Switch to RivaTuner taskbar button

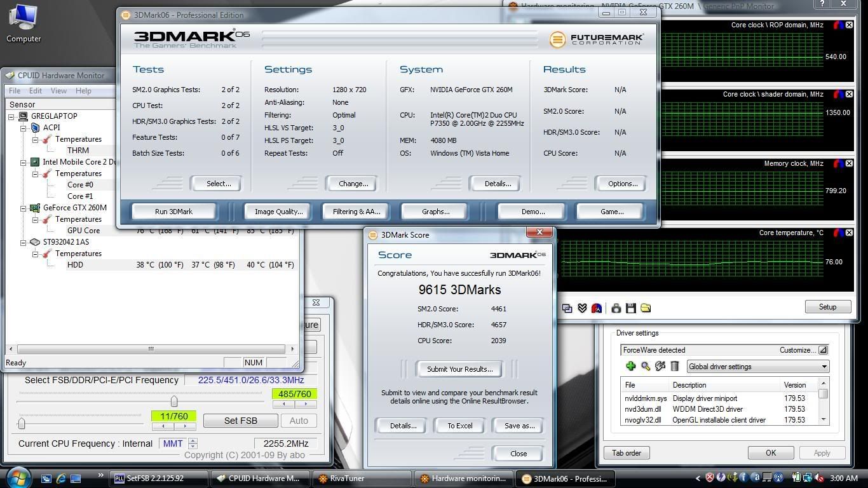(362, 478)
